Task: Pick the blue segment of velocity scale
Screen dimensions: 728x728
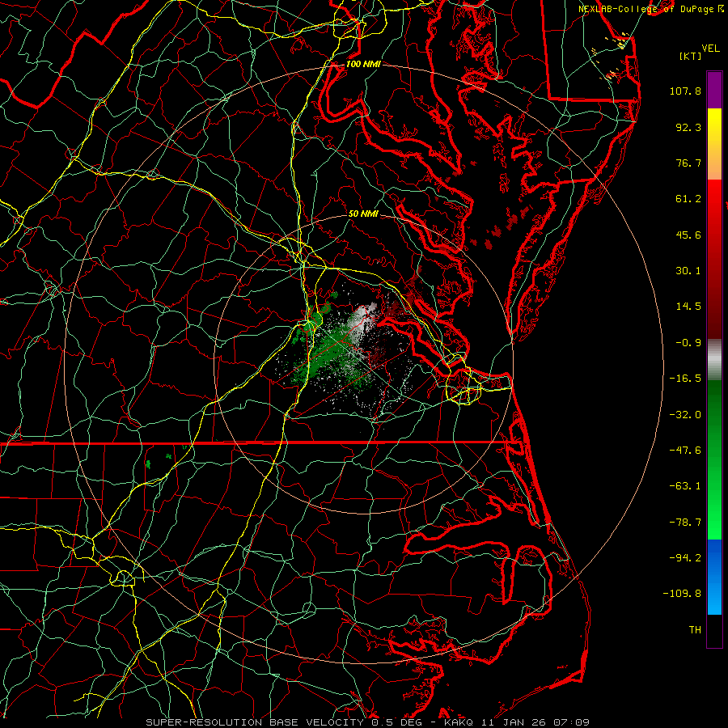Action: 714,577
